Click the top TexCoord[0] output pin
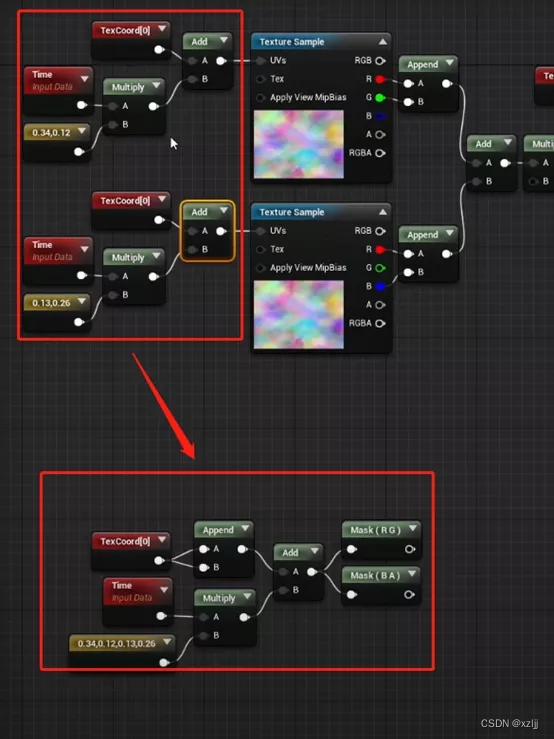This screenshot has height=739, width=554. [x=159, y=49]
